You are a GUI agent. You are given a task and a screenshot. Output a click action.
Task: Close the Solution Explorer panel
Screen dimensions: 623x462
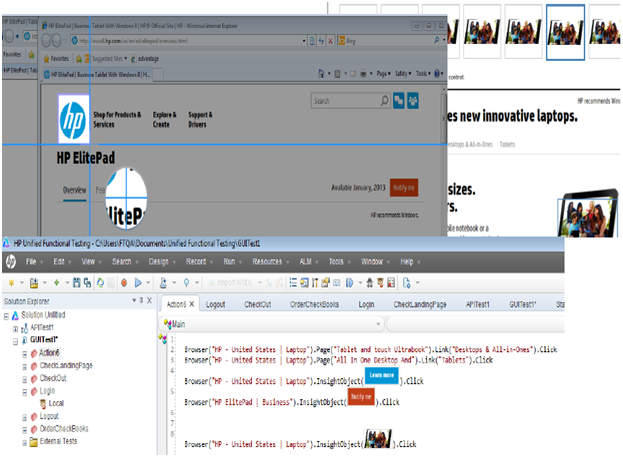[x=149, y=300]
